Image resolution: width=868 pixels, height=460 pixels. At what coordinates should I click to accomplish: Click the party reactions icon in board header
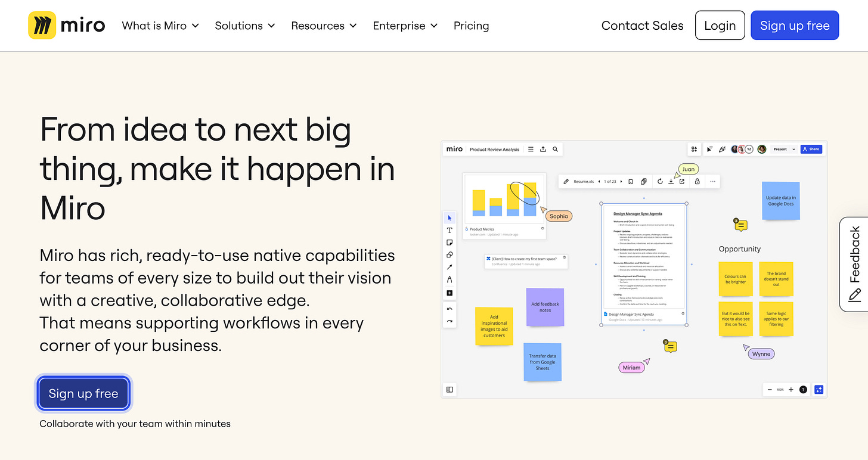pos(722,149)
